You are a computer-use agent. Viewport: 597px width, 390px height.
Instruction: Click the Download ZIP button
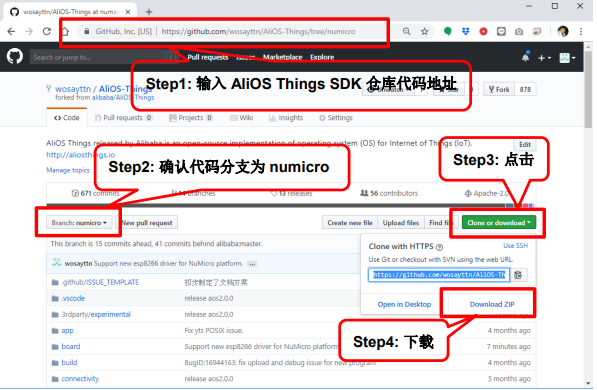492,304
